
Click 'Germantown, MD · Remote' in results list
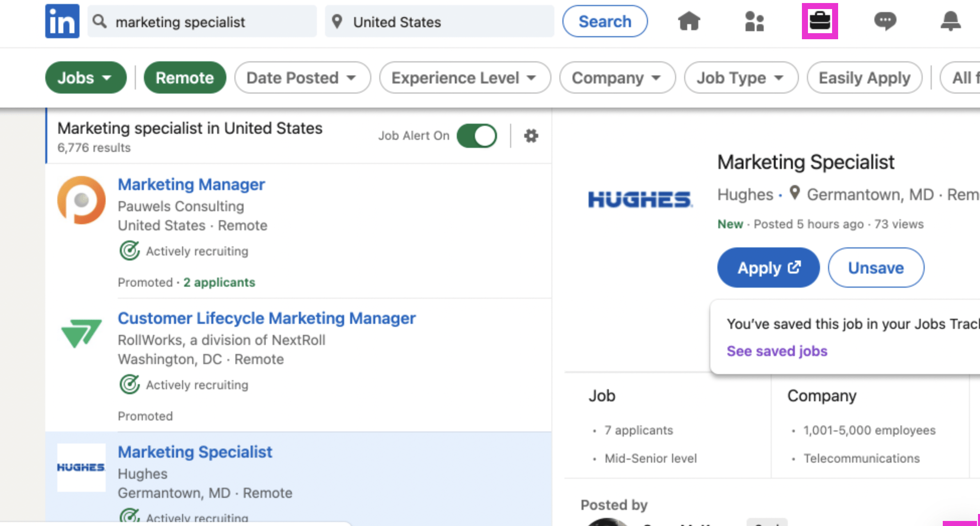point(205,493)
